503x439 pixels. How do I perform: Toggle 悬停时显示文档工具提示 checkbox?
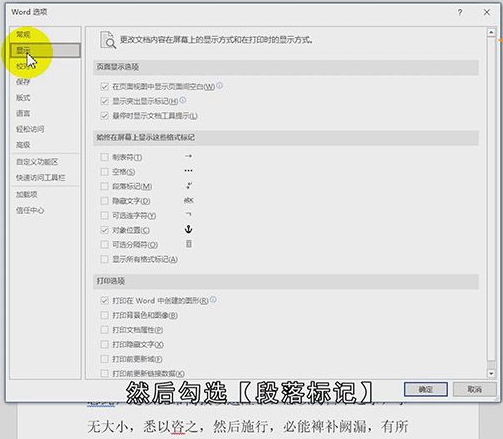point(104,116)
